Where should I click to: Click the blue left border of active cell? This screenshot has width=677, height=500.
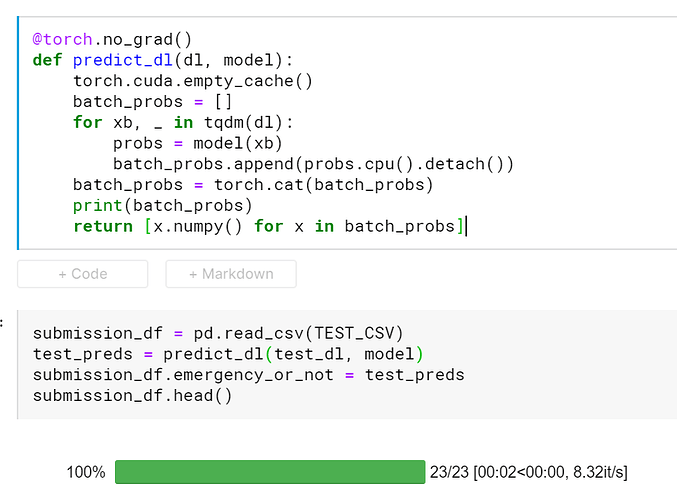coord(18,132)
